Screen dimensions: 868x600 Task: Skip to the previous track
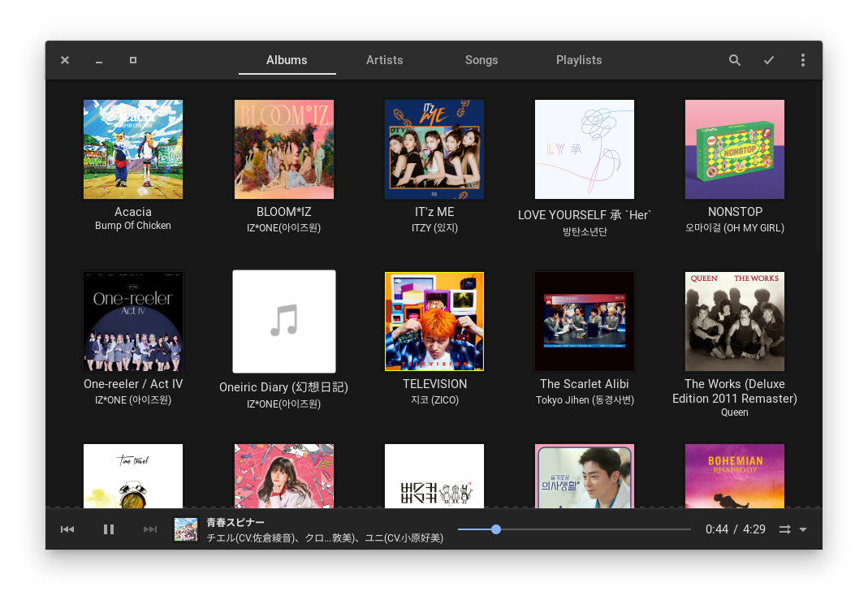click(x=67, y=529)
